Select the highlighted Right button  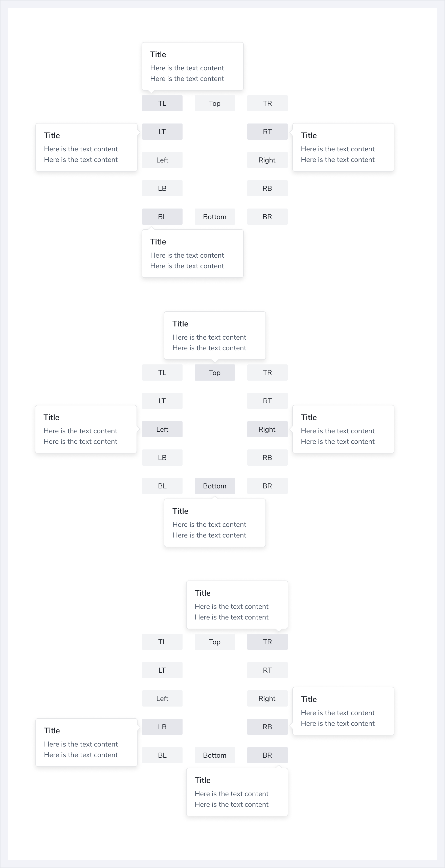click(267, 429)
